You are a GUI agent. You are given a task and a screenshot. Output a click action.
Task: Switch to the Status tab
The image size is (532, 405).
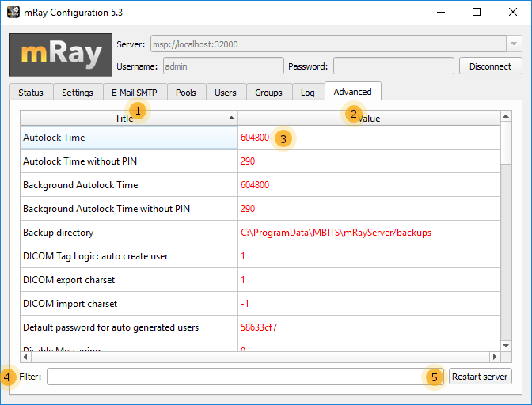point(31,93)
